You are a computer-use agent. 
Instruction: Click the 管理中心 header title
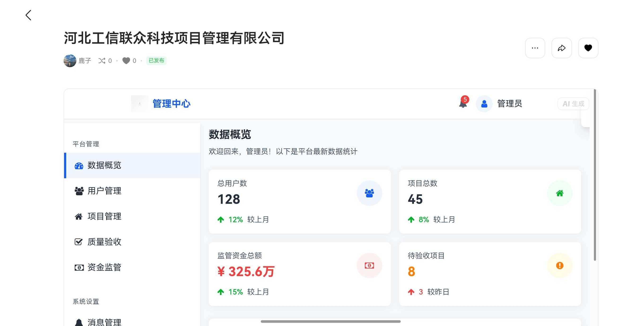pos(171,104)
